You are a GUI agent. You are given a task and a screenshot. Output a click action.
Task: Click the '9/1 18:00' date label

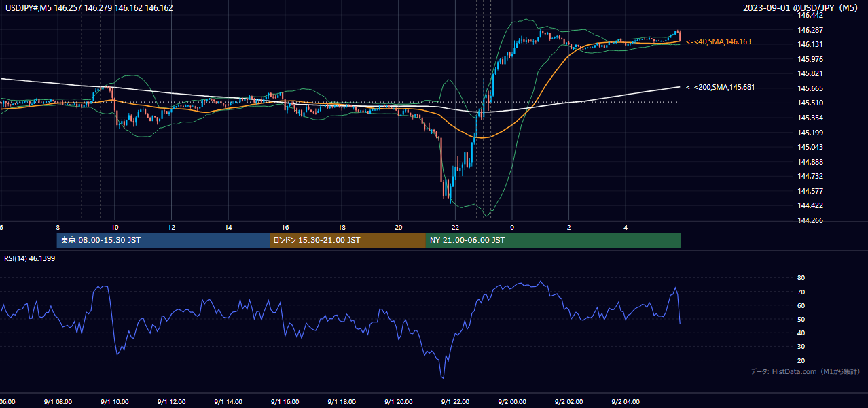click(341, 402)
